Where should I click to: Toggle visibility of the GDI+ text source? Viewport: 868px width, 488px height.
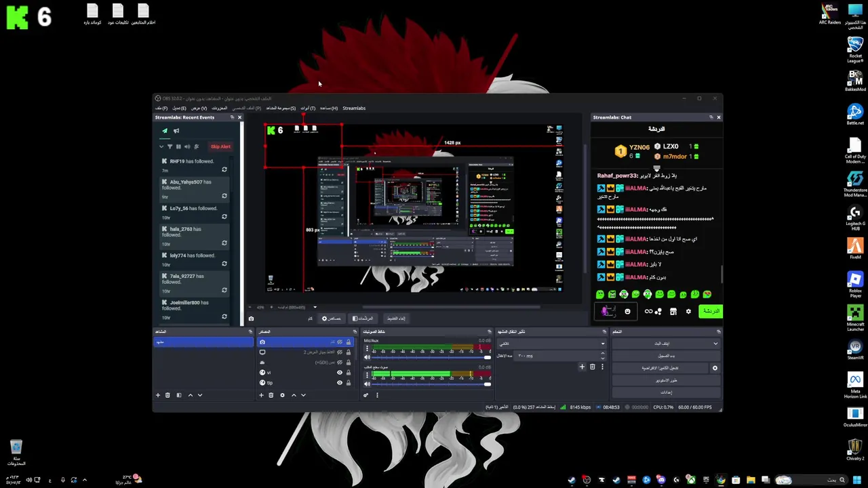pos(340,363)
